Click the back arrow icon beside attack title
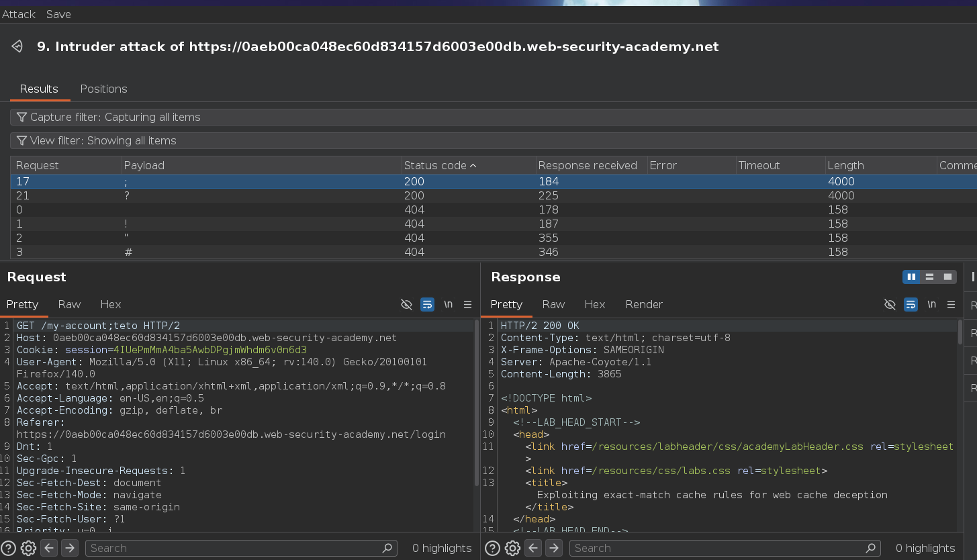This screenshot has height=560, width=977. (17, 46)
